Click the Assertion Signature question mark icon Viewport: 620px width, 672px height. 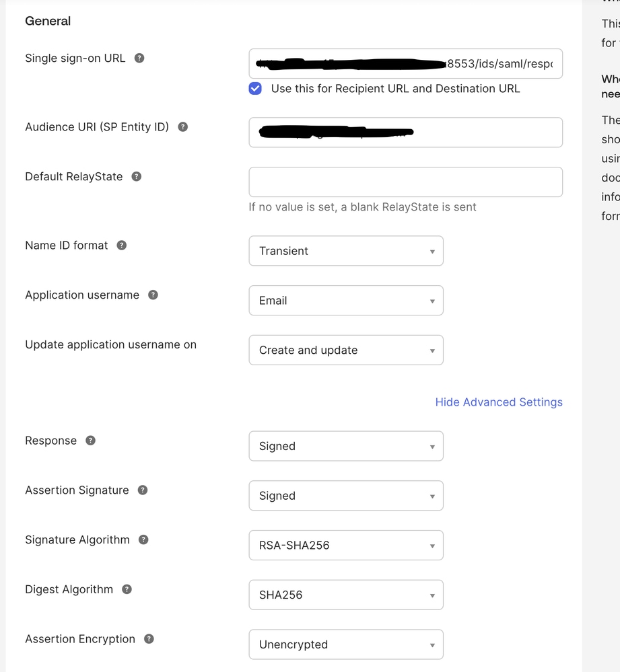[x=142, y=490]
